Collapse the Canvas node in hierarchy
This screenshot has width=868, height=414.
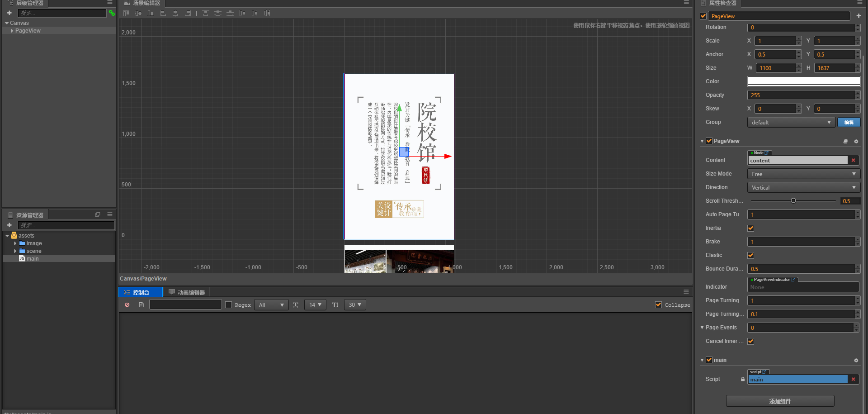click(x=7, y=23)
